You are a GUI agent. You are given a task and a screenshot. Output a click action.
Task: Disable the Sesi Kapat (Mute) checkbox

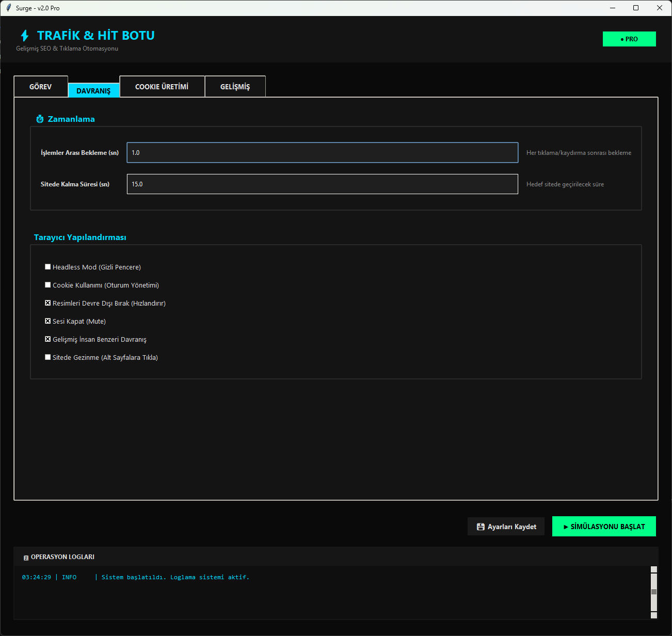(48, 321)
